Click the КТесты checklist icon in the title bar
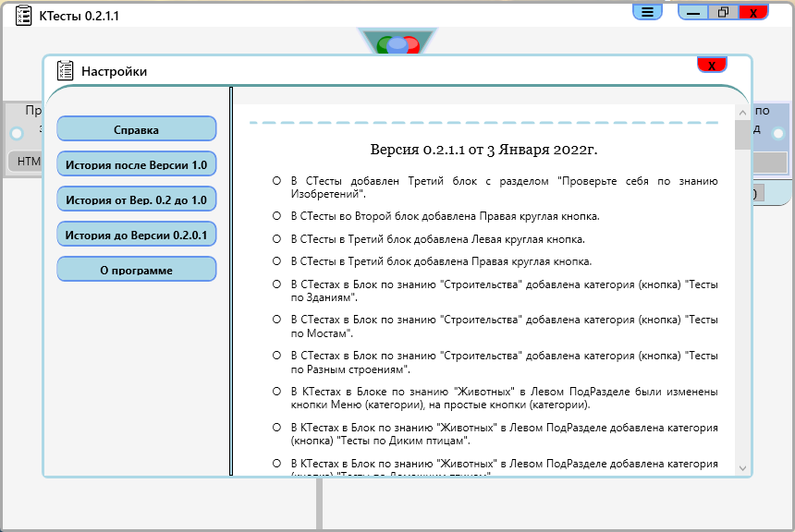 (23, 15)
